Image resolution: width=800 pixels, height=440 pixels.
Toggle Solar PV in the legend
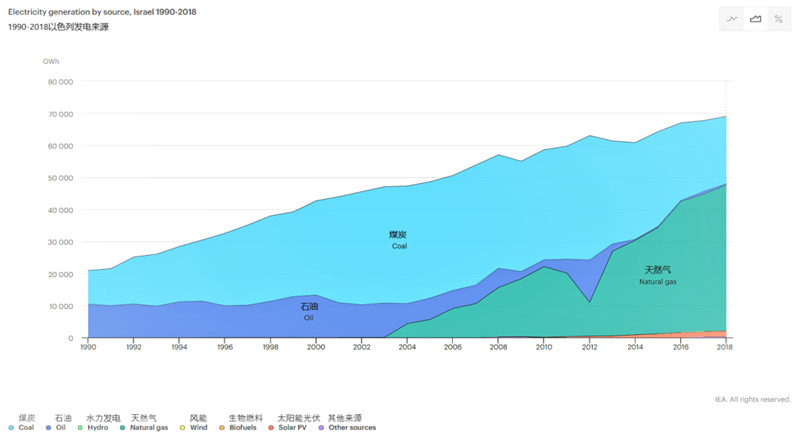click(298, 428)
